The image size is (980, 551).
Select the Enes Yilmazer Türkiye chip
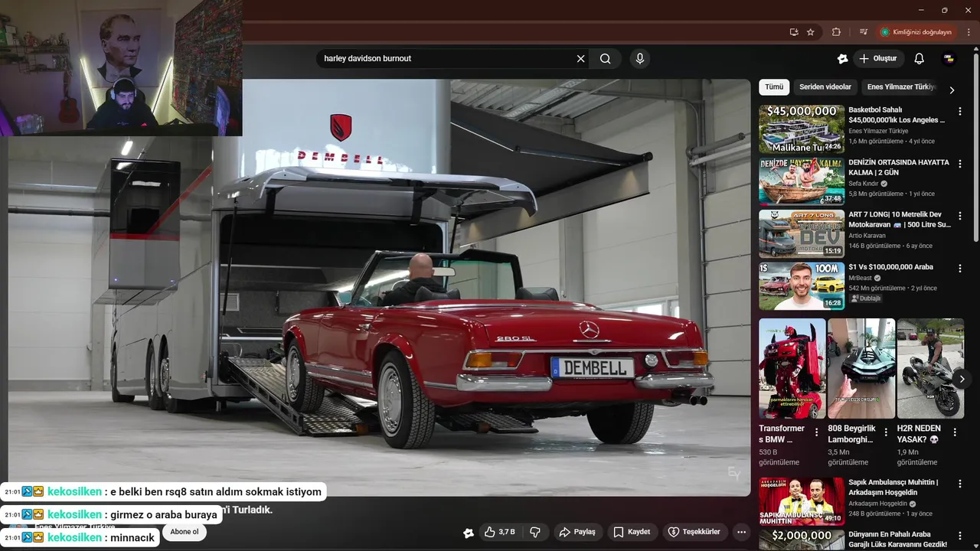coord(901,87)
